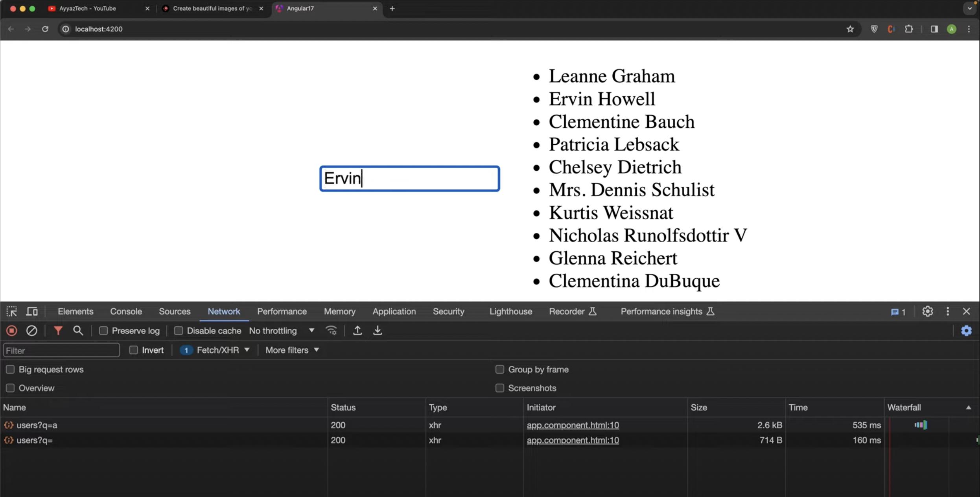Toggle the network filter funnel icon
This screenshot has width=980, height=497.
coord(58,331)
